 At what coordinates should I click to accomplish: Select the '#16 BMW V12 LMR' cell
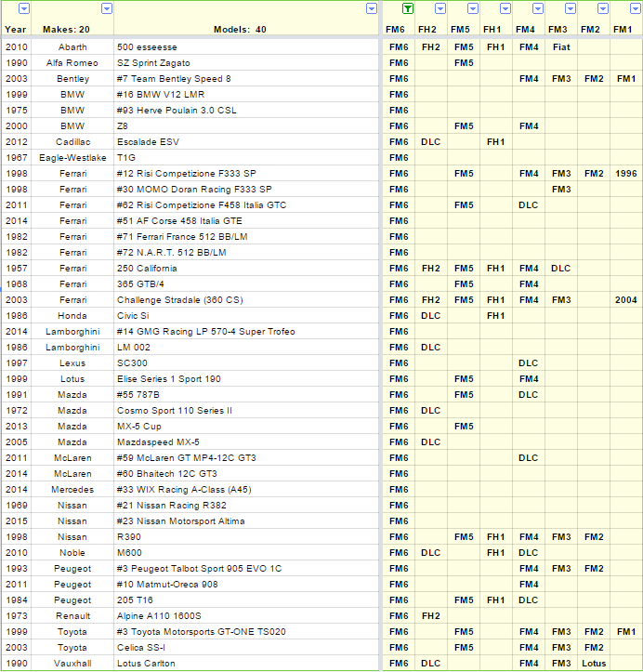point(246,95)
